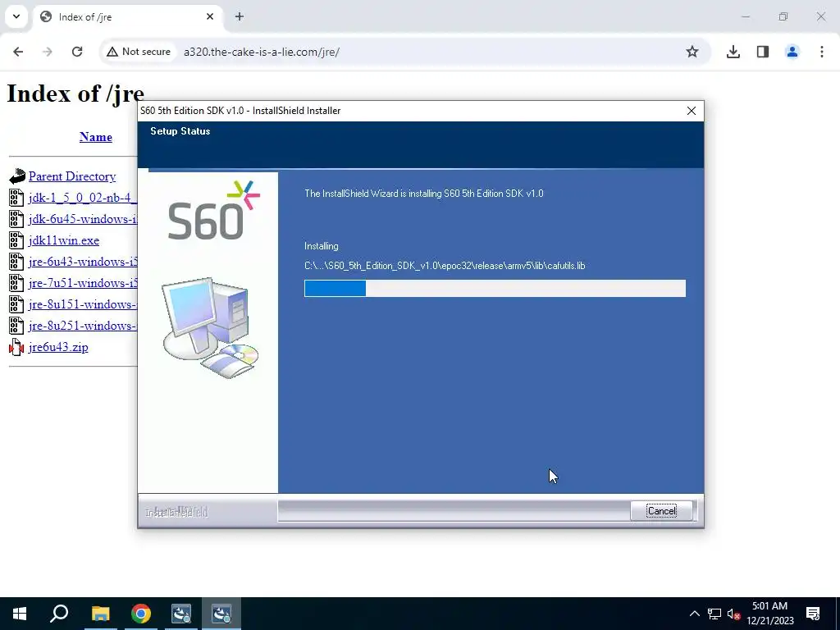
Task: Select active installer icon in taskbar
Action: pos(221,614)
